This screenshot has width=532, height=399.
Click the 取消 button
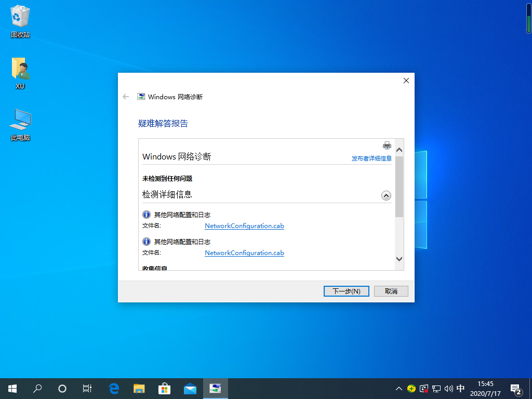coord(391,291)
